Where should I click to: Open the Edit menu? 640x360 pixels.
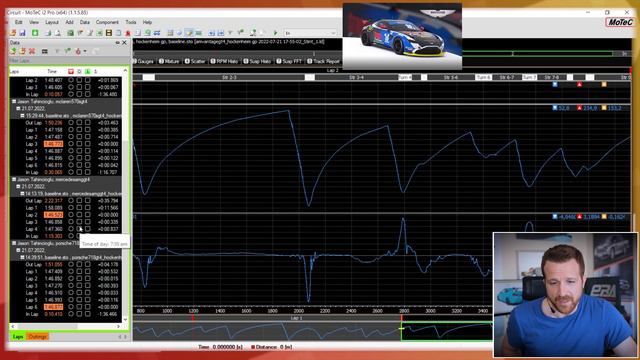coord(18,22)
